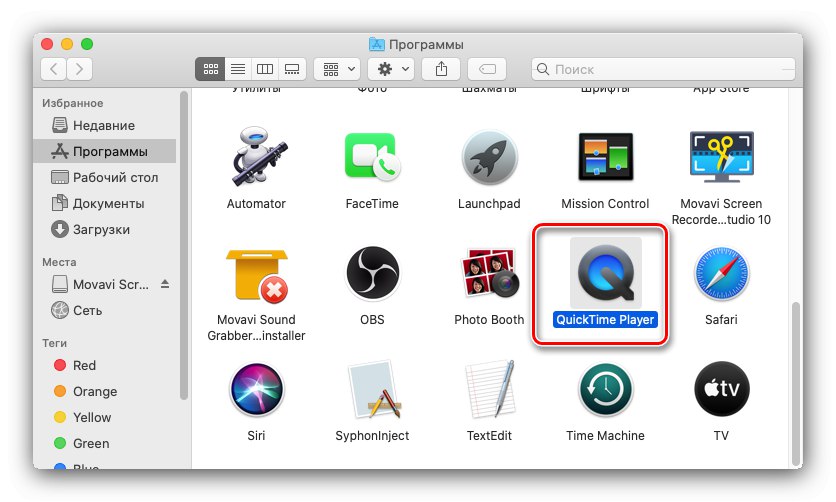Switch to gallery view mode
The height and width of the screenshot is (502, 836).
(292, 69)
